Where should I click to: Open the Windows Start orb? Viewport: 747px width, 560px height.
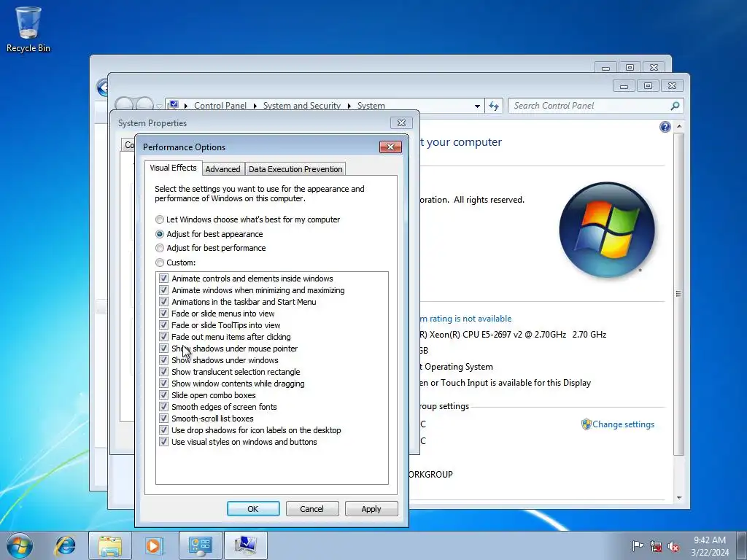20,545
